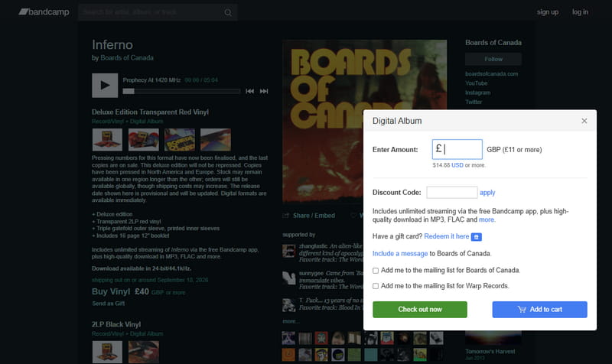Click the cart icon in Add to cart
This screenshot has width=612, height=364.
coord(522,310)
